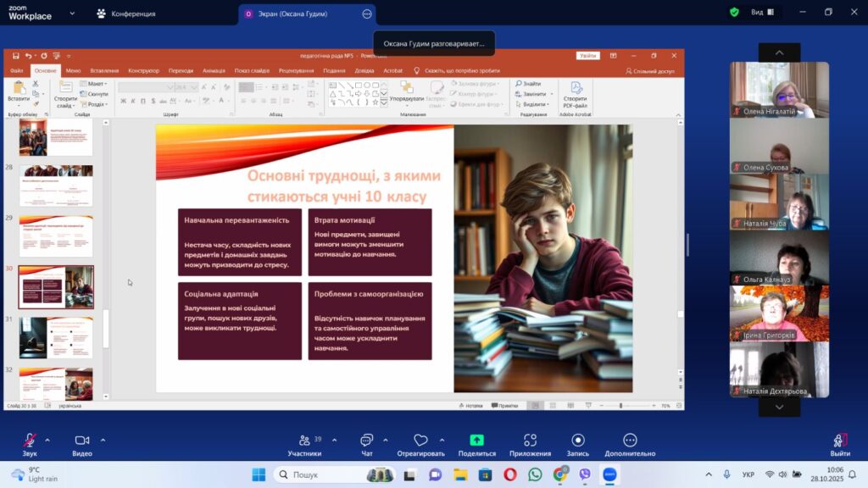The height and width of the screenshot is (488, 868).
Task: Expand video options arrow next to Видео
Action: 103,440
